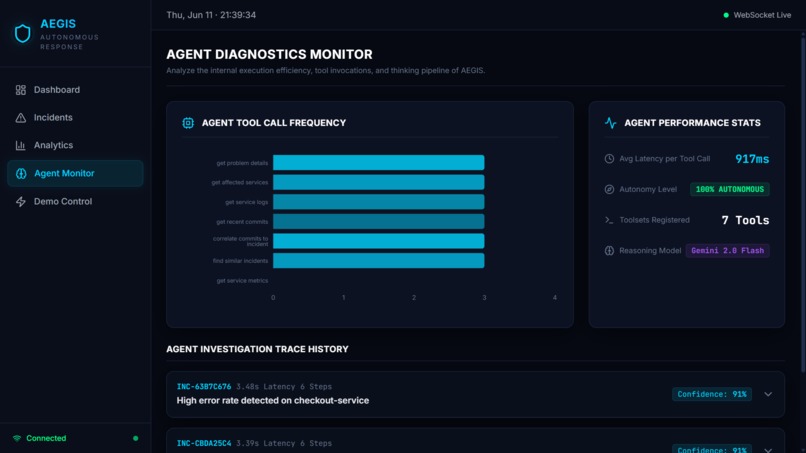Open the INC-63B7C676 incident ID link
Screen dimensions: 806x453
(204, 387)
